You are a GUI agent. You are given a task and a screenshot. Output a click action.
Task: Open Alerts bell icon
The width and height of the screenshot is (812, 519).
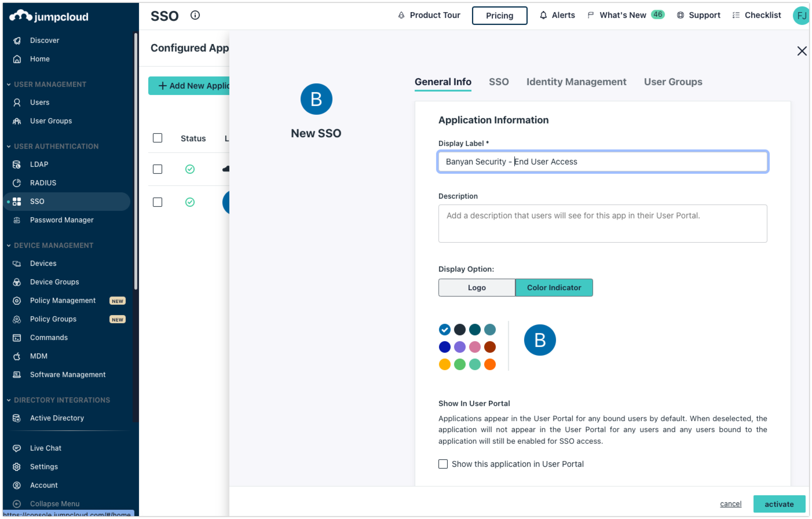[543, 15]
